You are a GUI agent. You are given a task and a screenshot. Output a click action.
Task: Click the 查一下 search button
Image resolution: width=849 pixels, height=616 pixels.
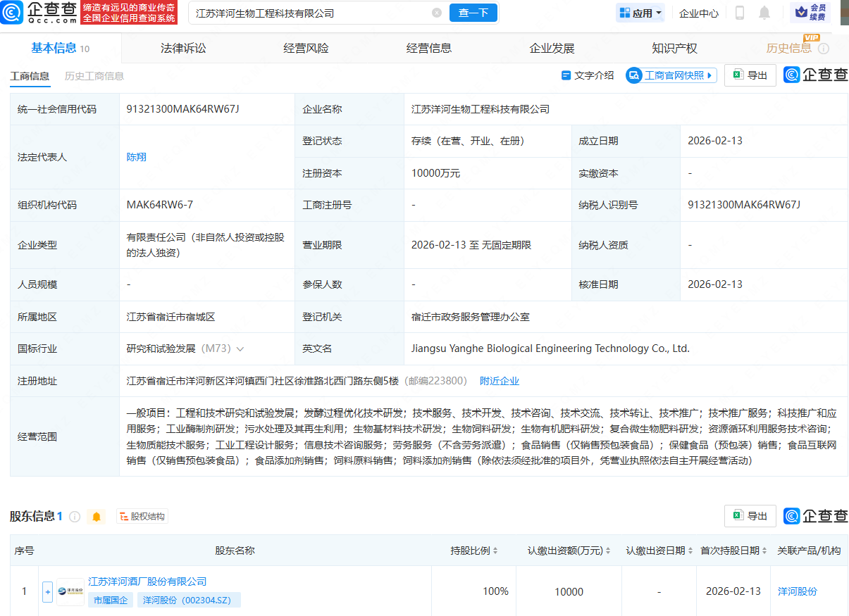tap(473, 13)
